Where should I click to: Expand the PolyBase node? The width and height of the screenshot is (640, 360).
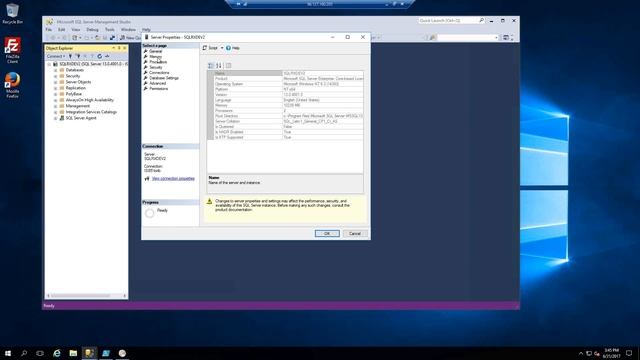(56, 94)
